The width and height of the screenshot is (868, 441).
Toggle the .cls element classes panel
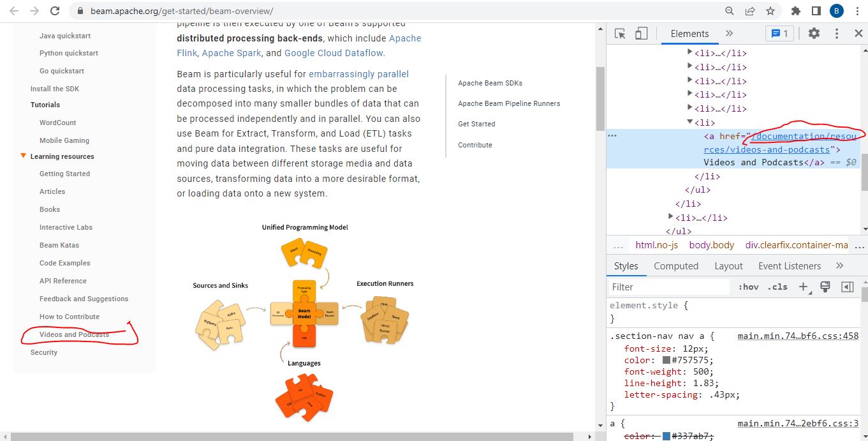coord(777,287)
